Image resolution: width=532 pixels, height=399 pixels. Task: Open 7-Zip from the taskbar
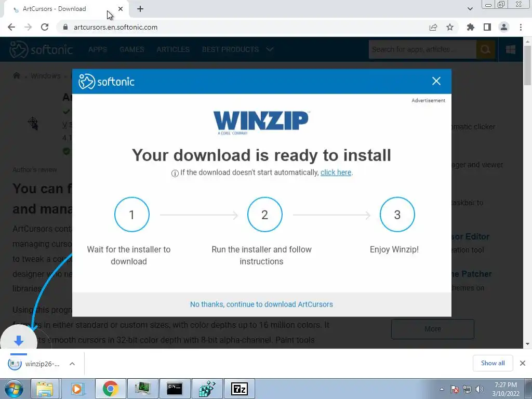point(239,389)
